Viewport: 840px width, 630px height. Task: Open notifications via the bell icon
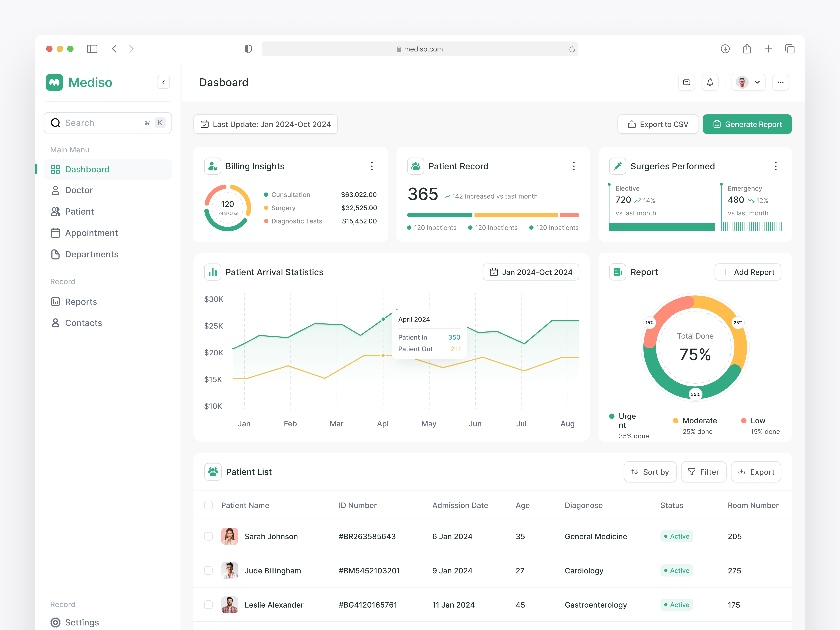tap(710, 82)
